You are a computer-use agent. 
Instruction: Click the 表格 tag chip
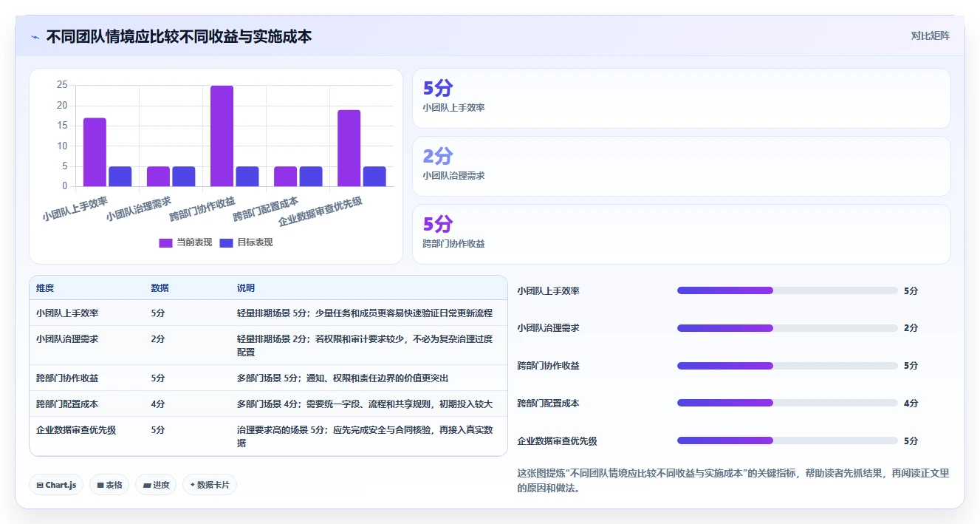(x=109, y=485)
